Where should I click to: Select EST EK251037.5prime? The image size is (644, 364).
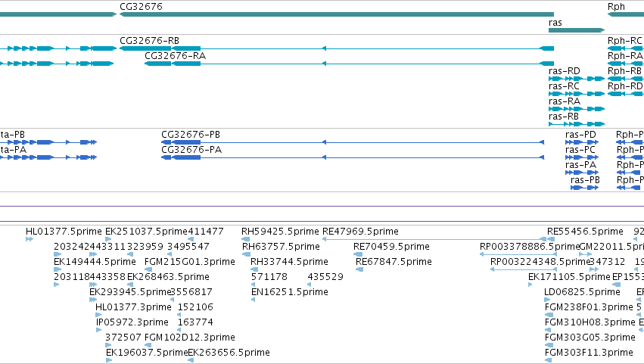146,232
